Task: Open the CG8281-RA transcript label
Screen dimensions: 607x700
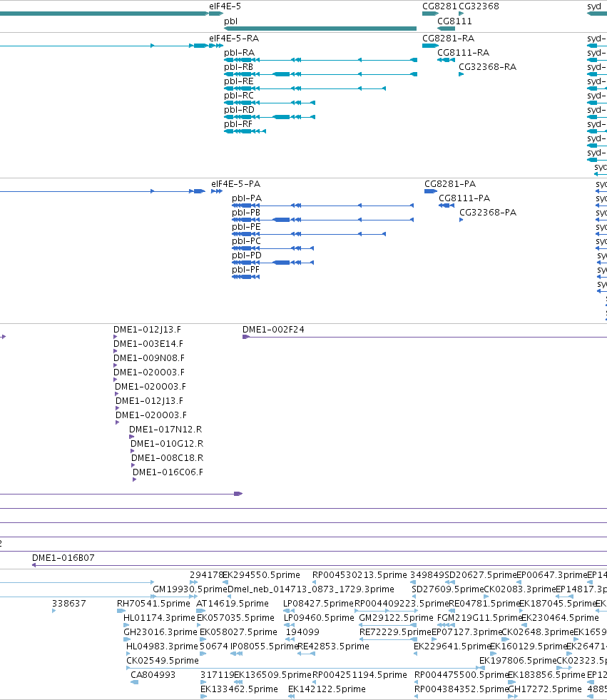Action: point(448,39)
